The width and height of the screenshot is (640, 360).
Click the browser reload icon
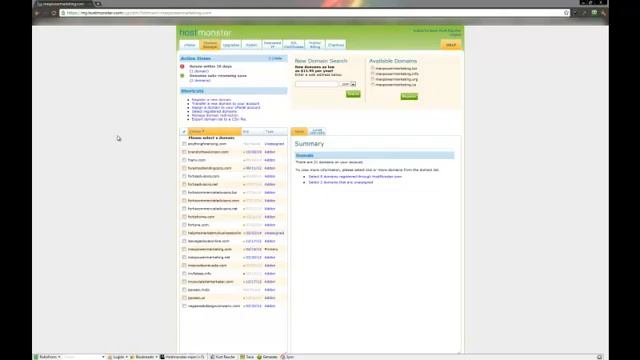[x=53, y=13]
